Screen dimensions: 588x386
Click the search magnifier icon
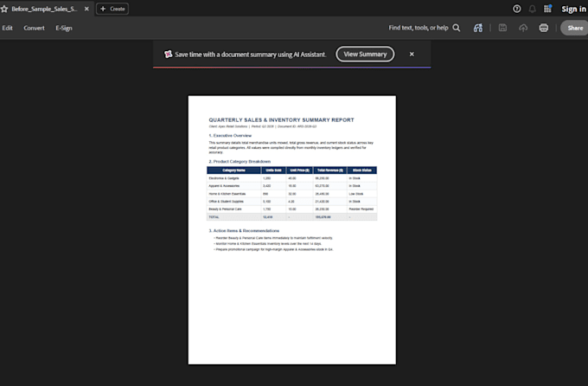click(x=457, y=28)
